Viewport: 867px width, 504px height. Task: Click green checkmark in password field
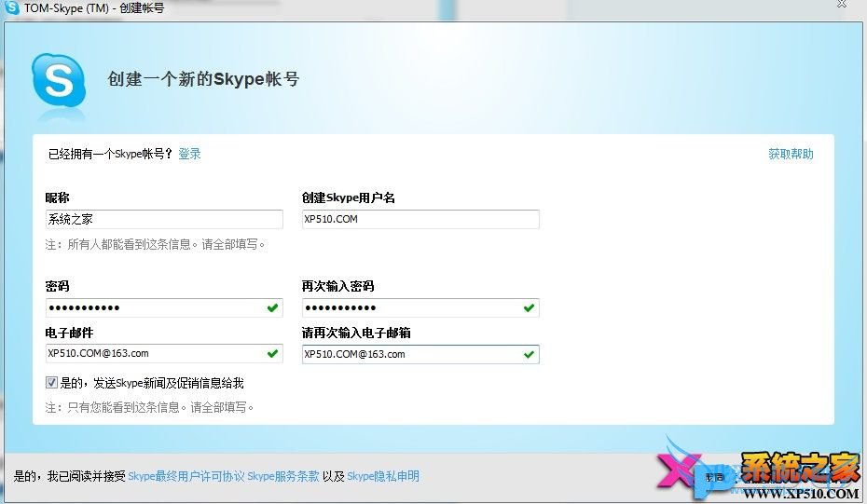[x=272, y=307]
